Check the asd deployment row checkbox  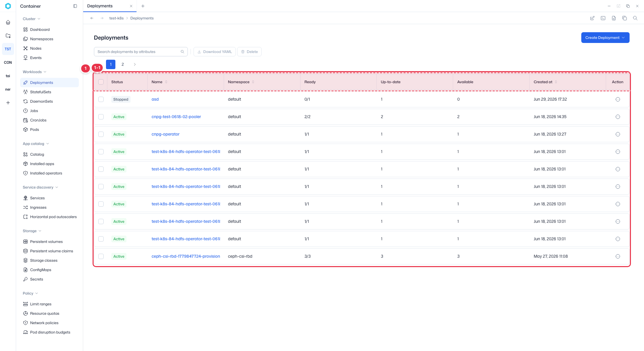pyautogui.click(x=101, y=99)
